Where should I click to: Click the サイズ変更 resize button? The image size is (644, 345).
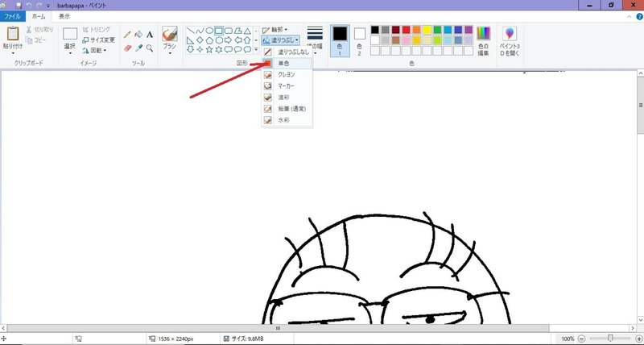[x=98, y=39]
